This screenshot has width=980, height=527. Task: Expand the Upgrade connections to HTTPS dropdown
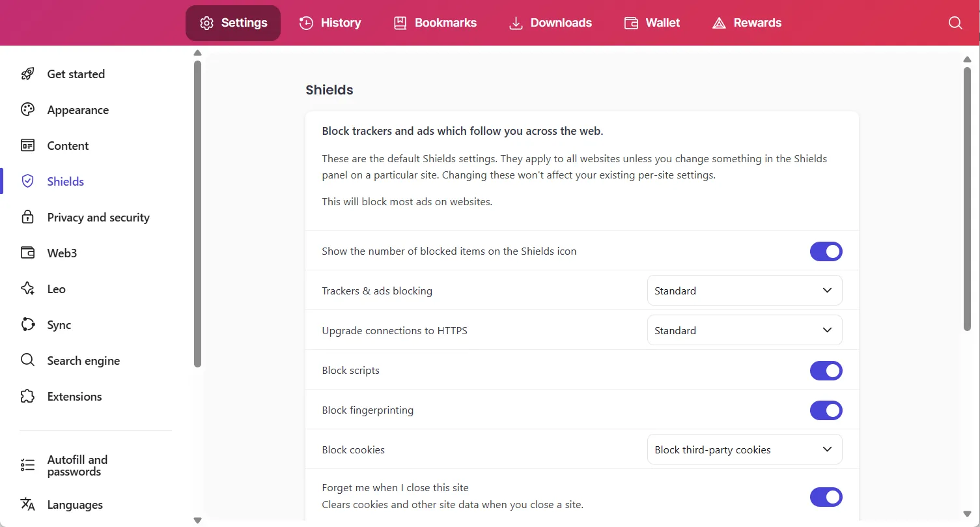[744, 330]
